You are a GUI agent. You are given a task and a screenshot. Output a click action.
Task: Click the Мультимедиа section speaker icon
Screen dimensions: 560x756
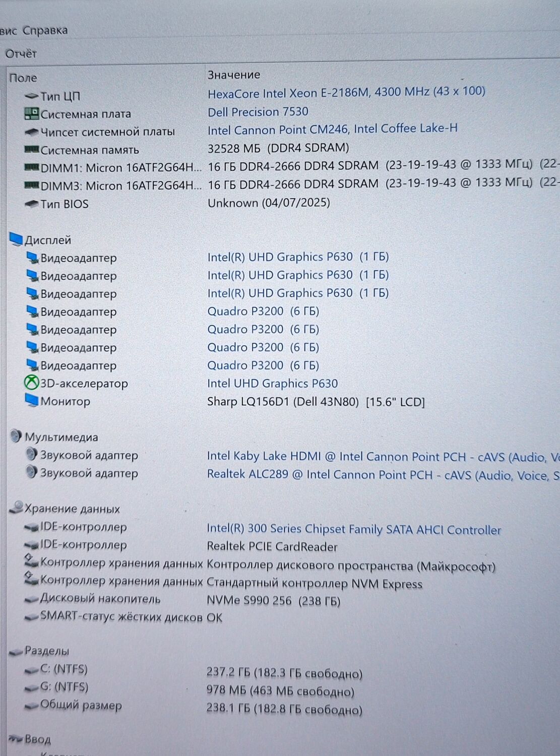(x=16, y=436)
